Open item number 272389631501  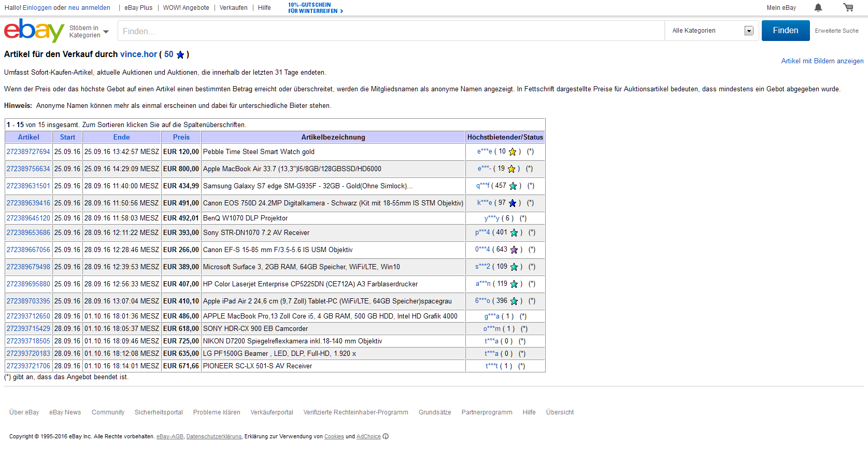point(29,186)
